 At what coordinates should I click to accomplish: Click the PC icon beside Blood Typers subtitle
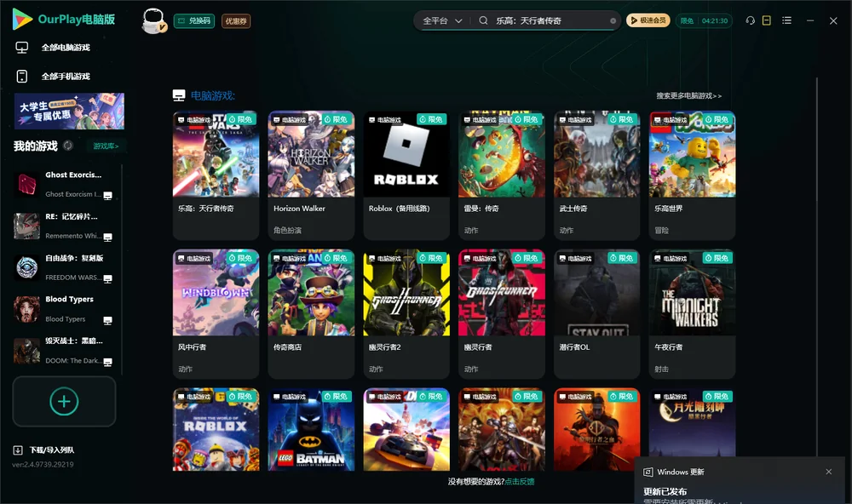pos(107,320)
